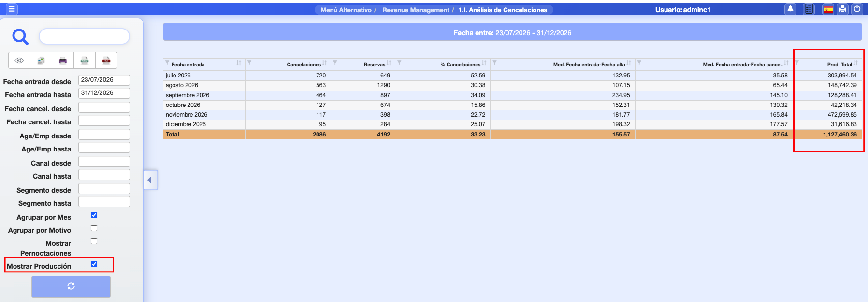Image resolution: width=868 pixels, height=302 pixels.
Task: Click the Age/Emp hasta field
Action: (x=104, y=147)
